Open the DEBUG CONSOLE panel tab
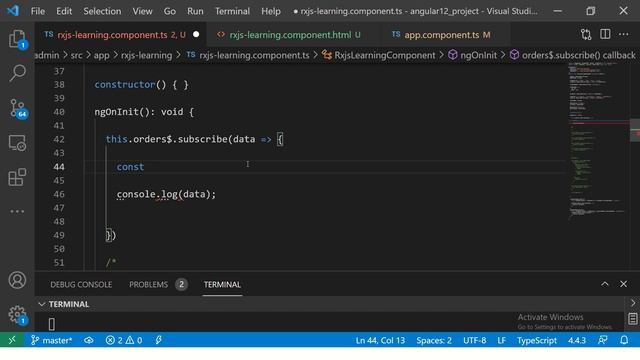 point(81,284)
